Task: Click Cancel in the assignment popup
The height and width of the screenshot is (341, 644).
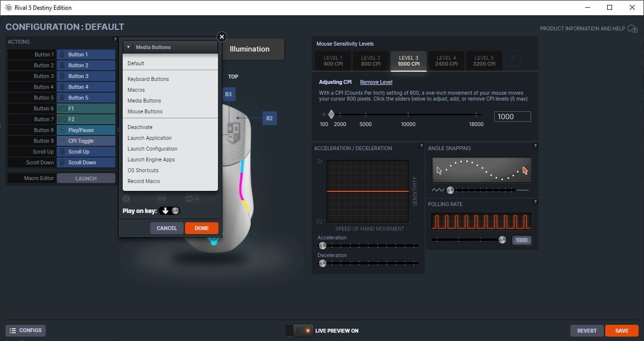Action: (166, 228)
